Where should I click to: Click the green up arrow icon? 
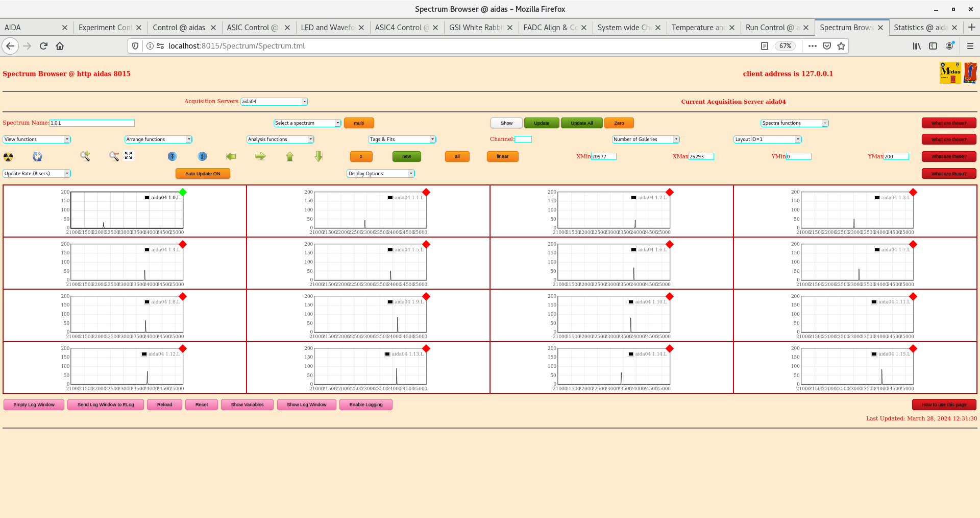290,156
